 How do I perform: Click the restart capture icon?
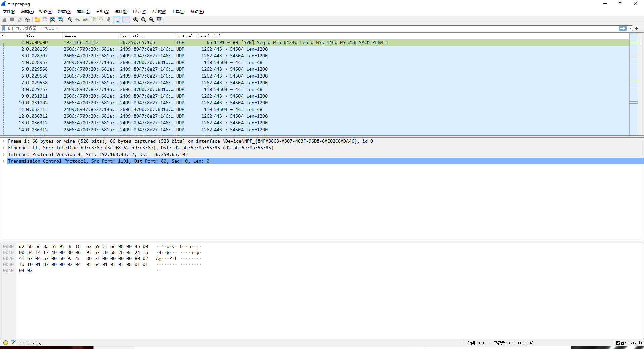click(x=20, y=20)
